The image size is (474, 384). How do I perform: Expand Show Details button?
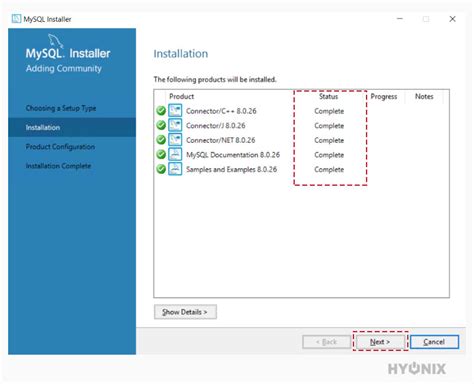coord(185,312)
